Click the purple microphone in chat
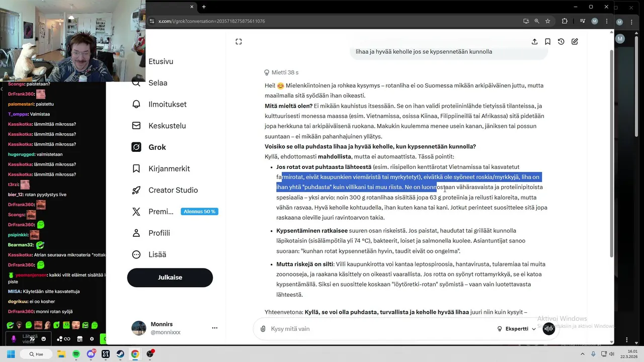 (14, 339)
